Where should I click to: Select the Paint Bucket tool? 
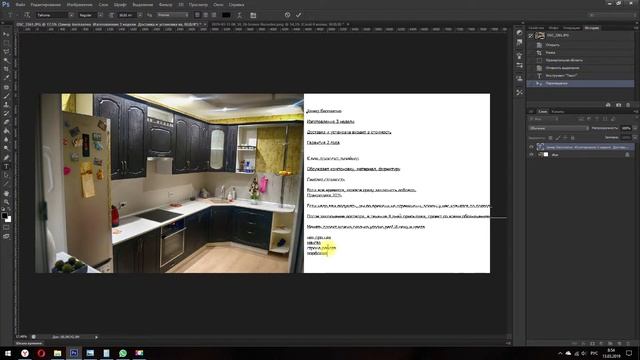pos(6,131)
